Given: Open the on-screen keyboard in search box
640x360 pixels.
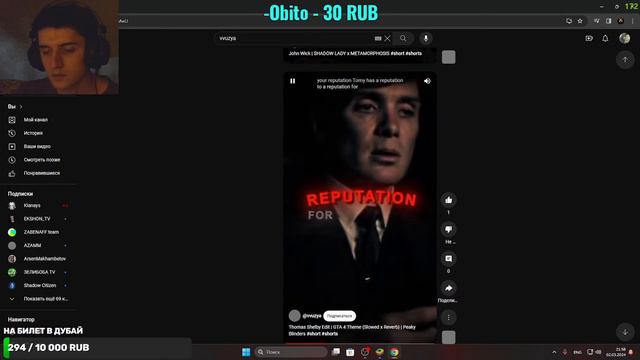Looking at the screenshot, I should (x=378, y=38).
